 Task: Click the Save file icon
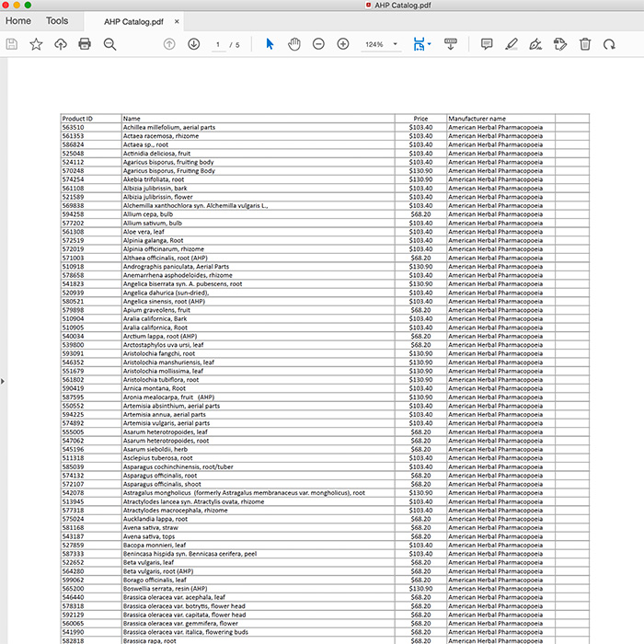pos(11,44)
